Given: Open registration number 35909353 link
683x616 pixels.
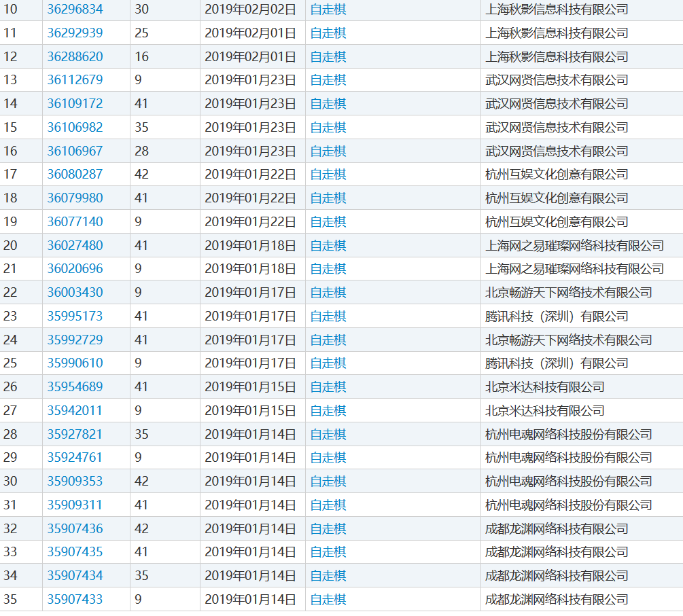Looking at the screenshot, I should tap(75, 481).
